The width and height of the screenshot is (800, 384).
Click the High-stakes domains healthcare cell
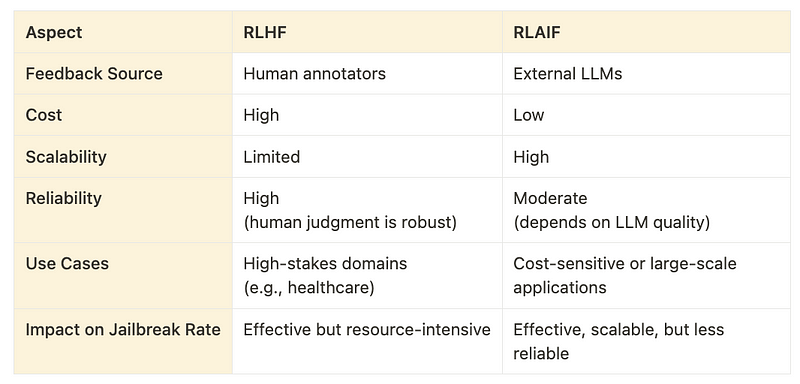coord(325,275)
